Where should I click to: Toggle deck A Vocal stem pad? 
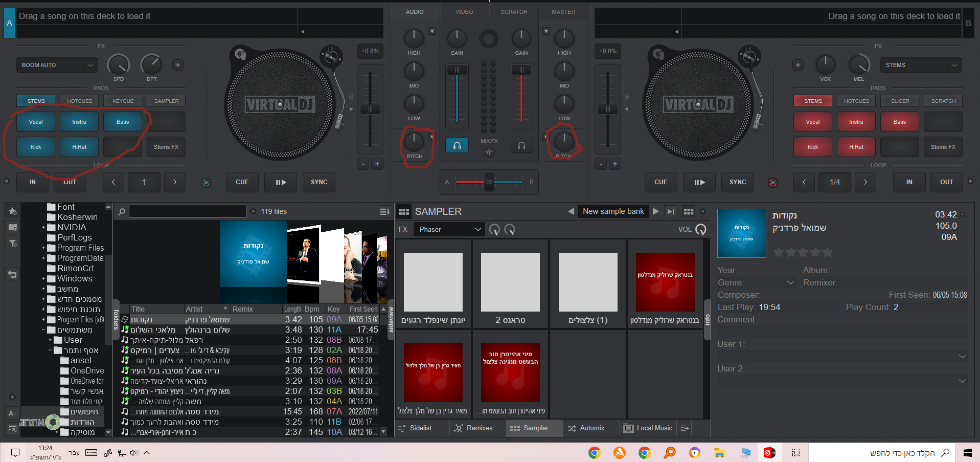(36, 122)
